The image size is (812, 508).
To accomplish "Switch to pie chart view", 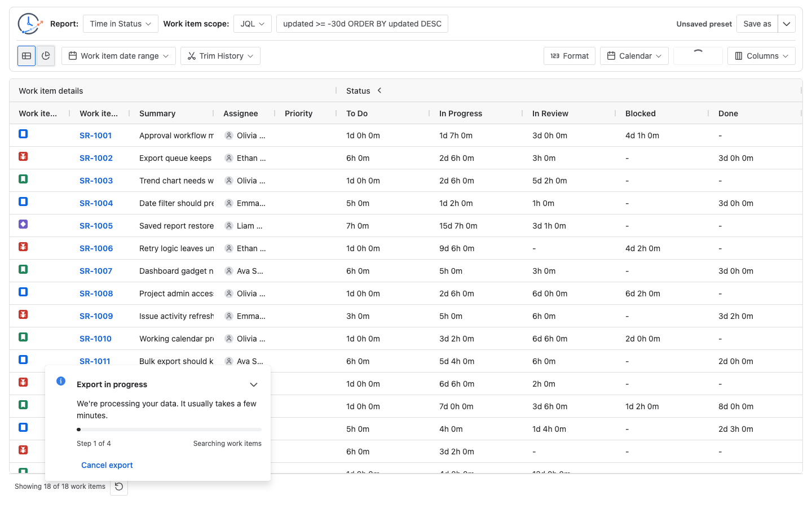I will coord(46,56).
